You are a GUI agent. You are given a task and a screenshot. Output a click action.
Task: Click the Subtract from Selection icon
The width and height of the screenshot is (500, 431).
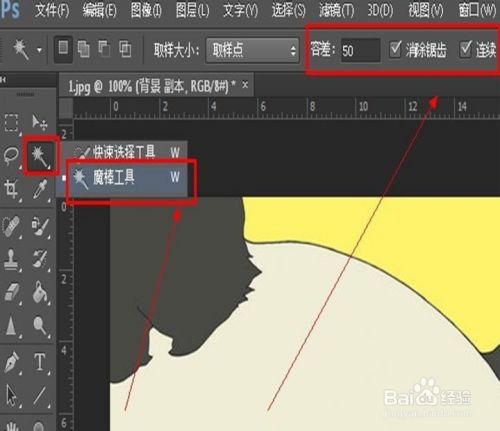pyautogui.click(x=104, y=50)
